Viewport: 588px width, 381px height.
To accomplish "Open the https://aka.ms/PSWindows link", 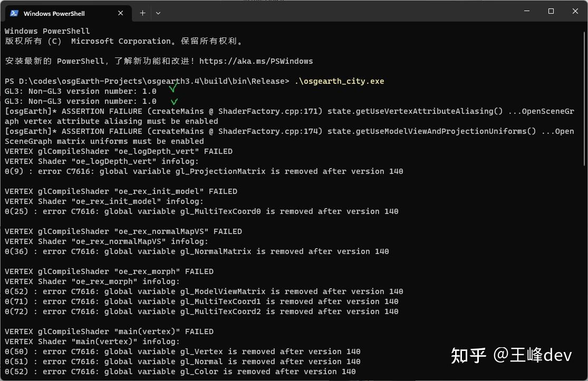I will pos(256,61).
